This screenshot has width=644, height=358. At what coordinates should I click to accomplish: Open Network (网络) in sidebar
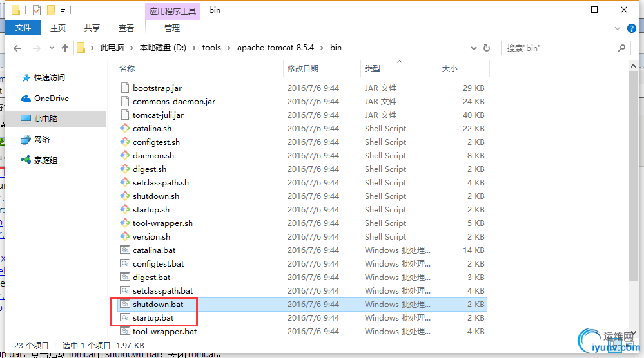(x=35, y=140)
